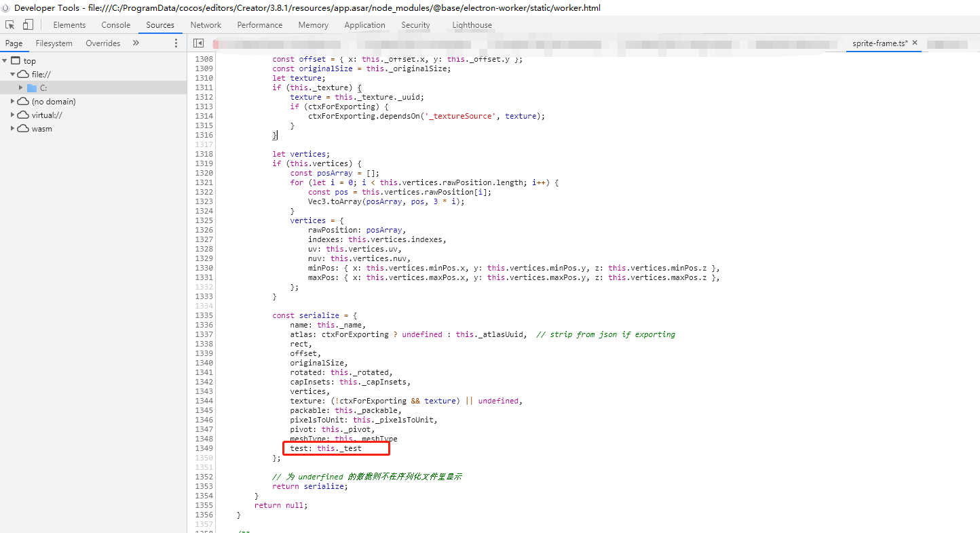The width and height of the screenshot is (980, 533).
Task: Click the 'pivot: this._pivot,' line
Action: [x=333, y=429]
